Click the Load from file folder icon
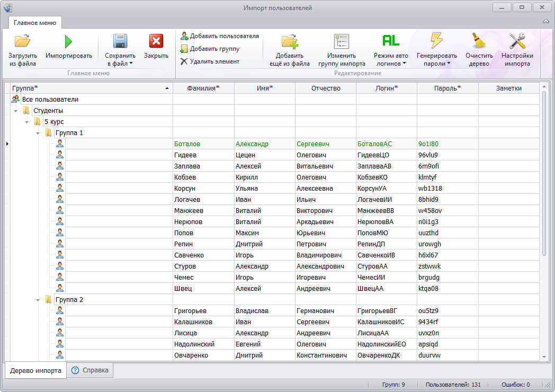555x392 pixels. pos(22,41)
